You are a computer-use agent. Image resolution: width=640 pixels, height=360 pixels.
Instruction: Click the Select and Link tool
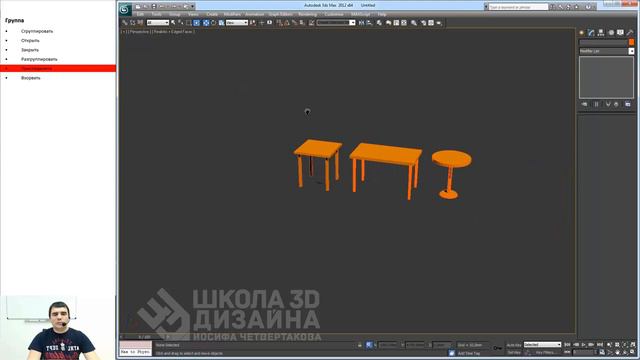coord(125,23)
